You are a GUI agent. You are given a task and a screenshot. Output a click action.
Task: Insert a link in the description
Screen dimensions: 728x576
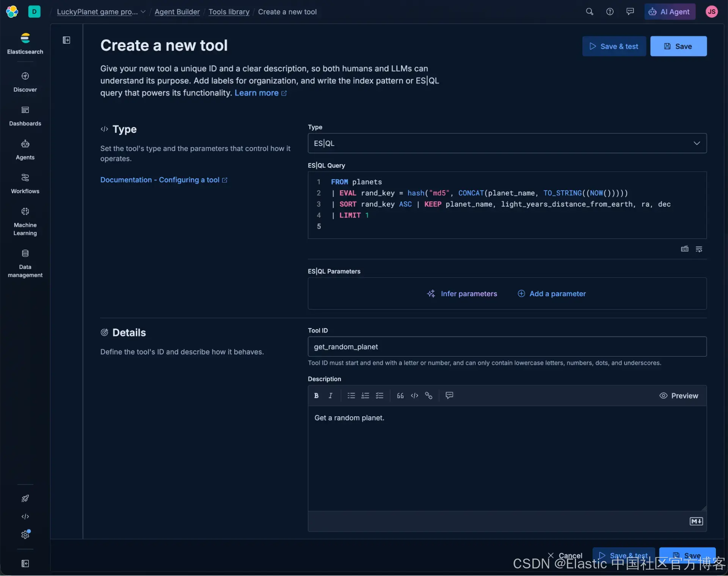click(429, 395)
